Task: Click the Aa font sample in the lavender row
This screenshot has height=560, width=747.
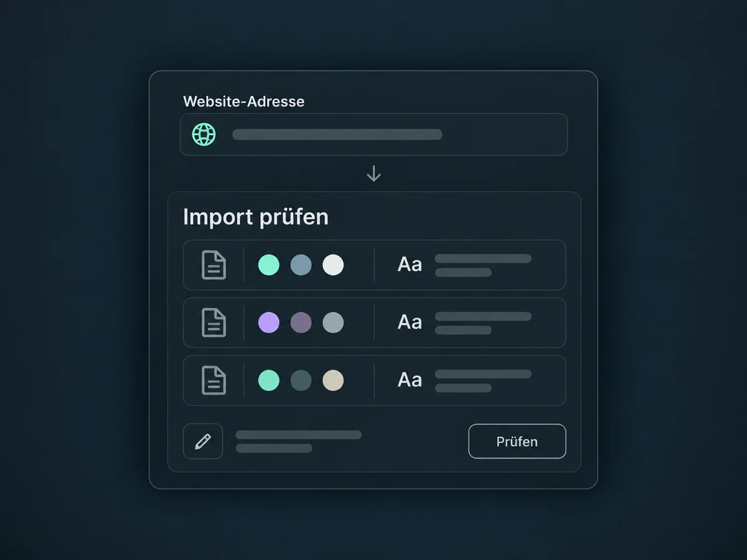Action: 410,322
